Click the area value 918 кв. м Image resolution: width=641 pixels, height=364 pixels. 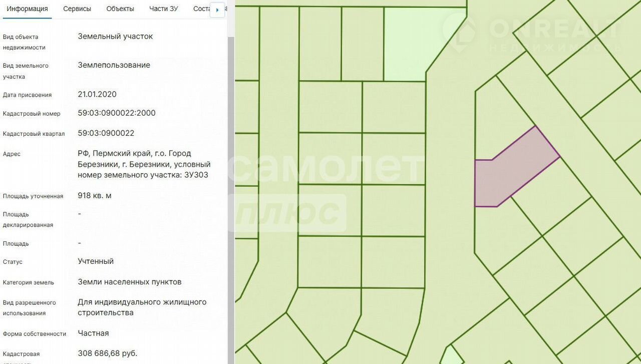click(95, 195)
